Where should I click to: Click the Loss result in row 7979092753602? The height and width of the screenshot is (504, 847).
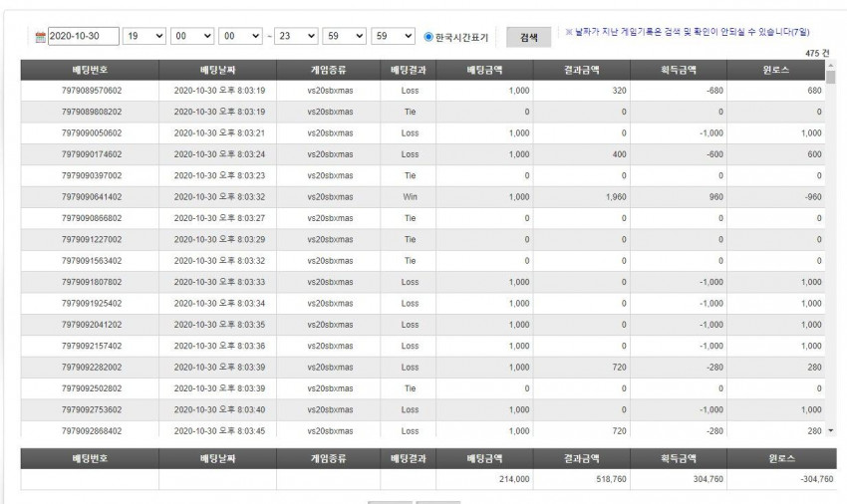click(410, 410)
